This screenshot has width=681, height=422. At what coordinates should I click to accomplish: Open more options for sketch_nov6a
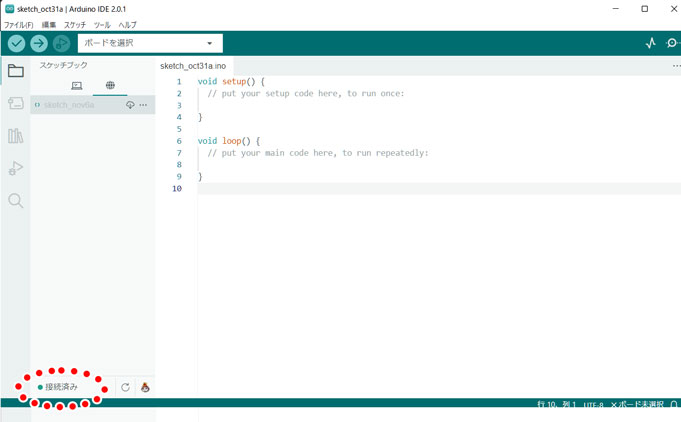pos(143,105)
